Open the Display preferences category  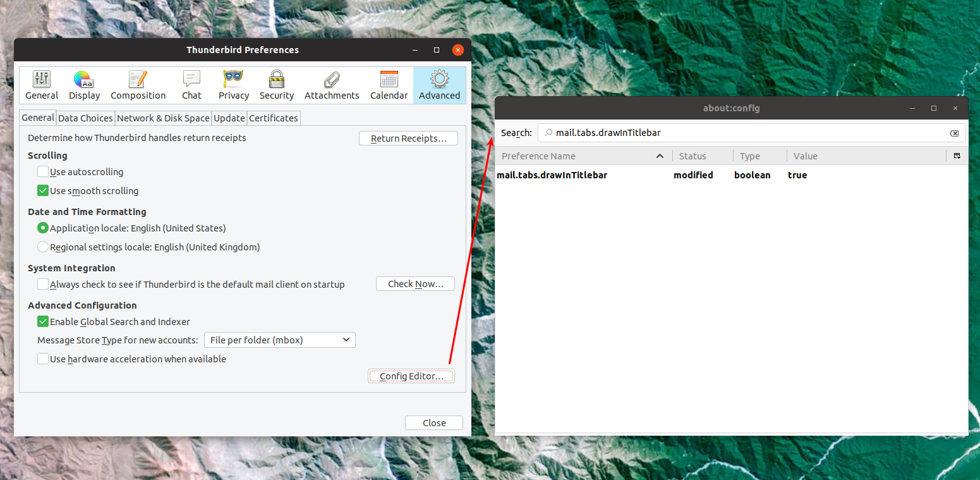click(84, 85)
